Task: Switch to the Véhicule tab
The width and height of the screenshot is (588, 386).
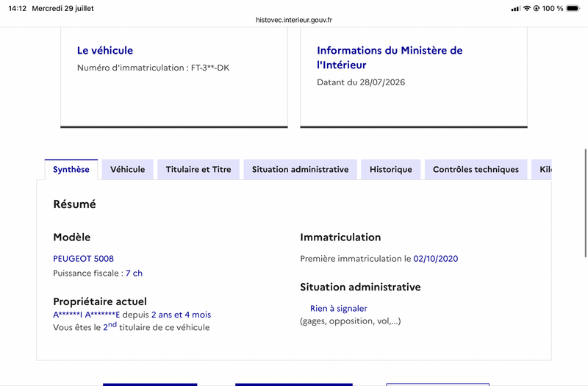Action: (127, 170)
